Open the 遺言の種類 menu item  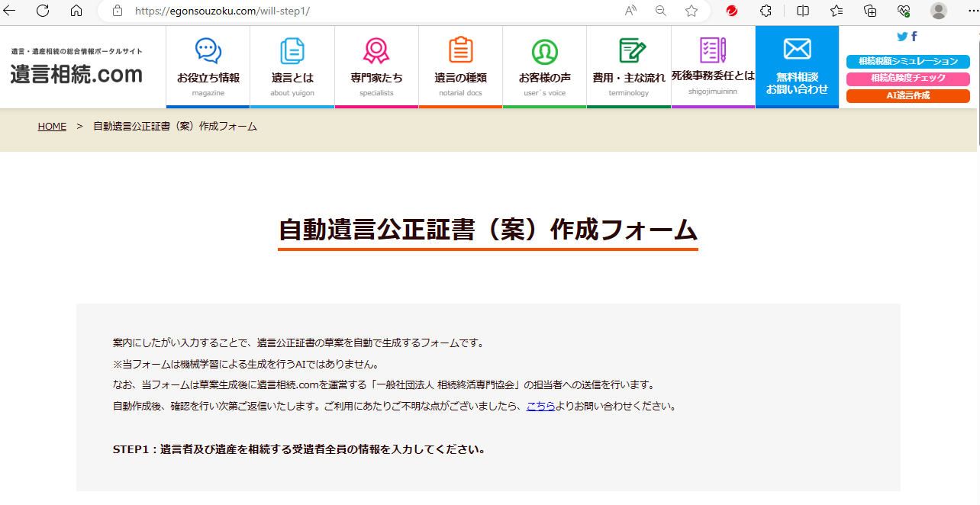point(460,67)
